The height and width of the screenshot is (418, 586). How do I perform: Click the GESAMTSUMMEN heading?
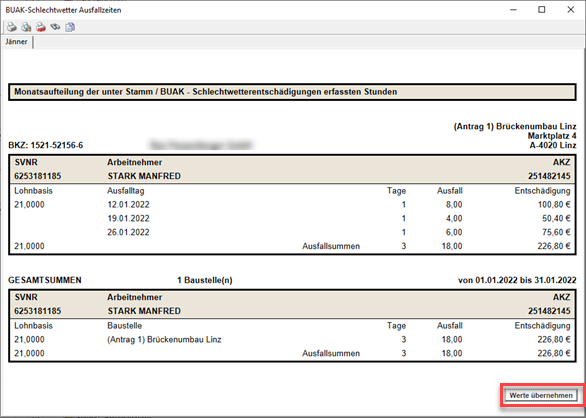45,280
